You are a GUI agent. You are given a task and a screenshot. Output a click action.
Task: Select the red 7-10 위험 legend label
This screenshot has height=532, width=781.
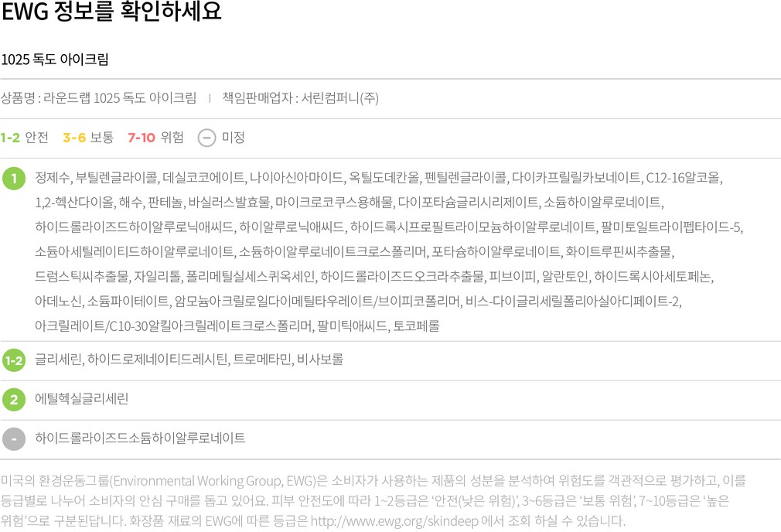click(156, 138)
